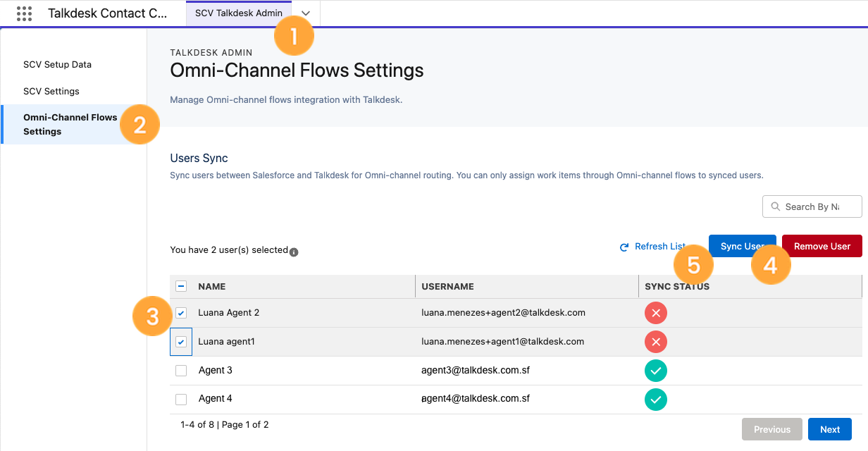
Task: Click the NAME column header
Action: 212,287
